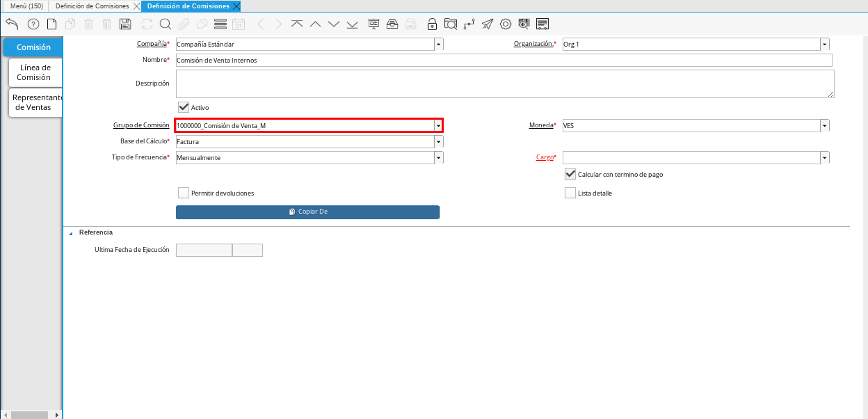
Task: Enable the Permitir devoluciones checkbox
Action: tap(184, 193)
